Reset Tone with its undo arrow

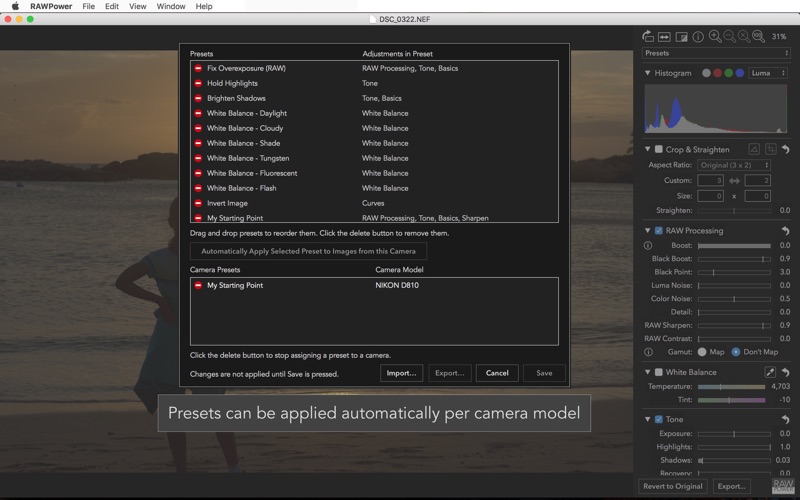786,419
